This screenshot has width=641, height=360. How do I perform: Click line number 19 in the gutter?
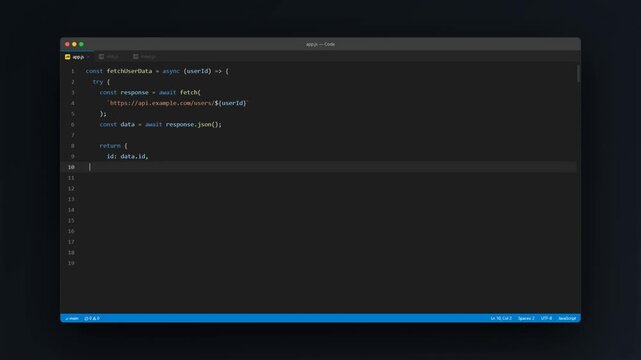(71, 263)
